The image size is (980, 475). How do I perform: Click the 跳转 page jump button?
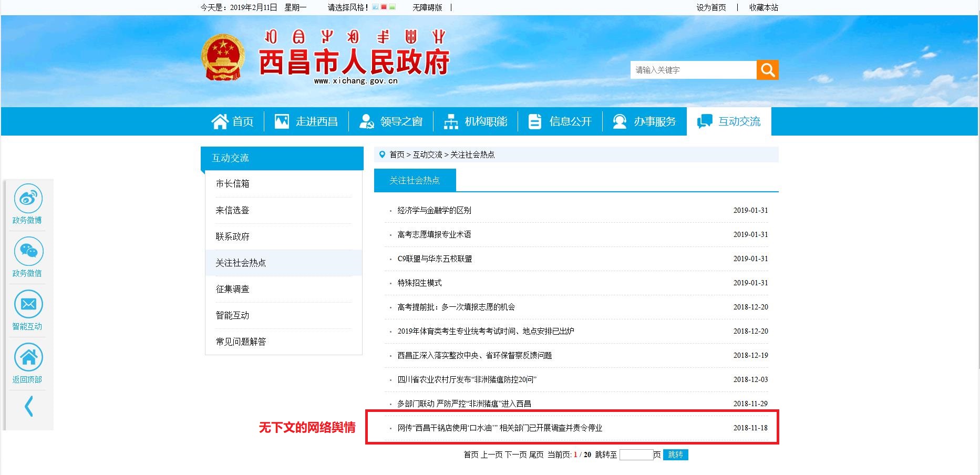pos(675,455)
